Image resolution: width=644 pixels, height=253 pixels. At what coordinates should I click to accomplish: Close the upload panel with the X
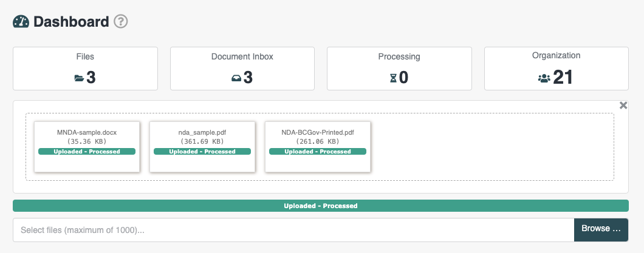(623, 106)
